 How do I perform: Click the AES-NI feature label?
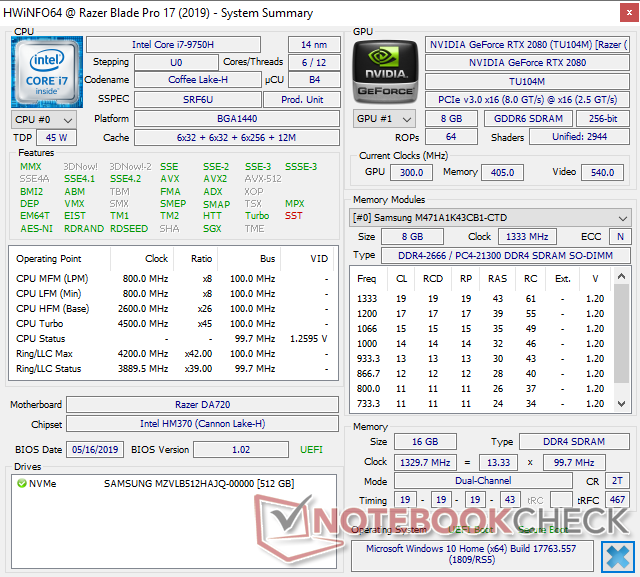(36, 229)
